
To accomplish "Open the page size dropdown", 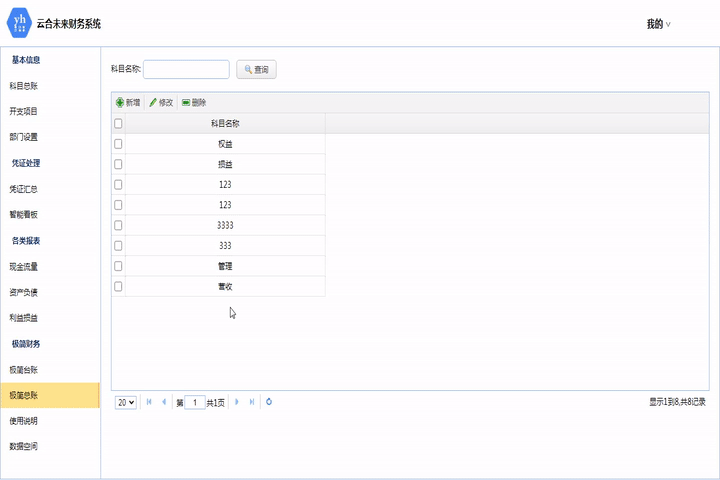I will pyautogui.click(x=126, y=402).
